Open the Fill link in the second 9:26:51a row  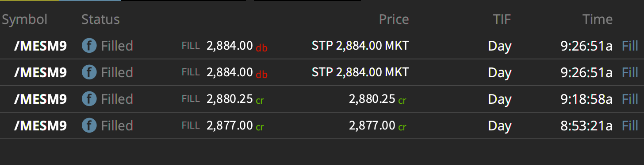[x=630, y=73]
